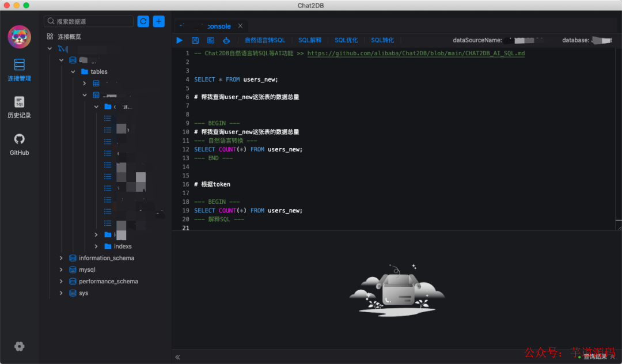Click the 自然语言转SQL toolbar function
This screenshot has height=364, width=622.
point(264,40)
